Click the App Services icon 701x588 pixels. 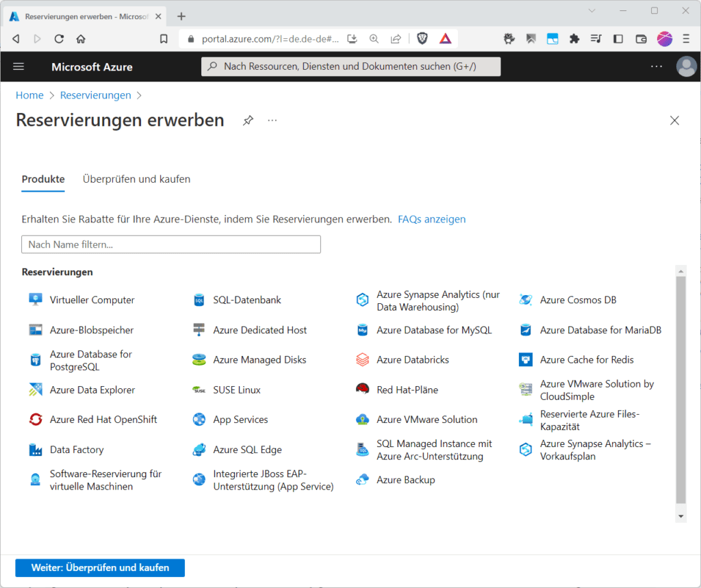click(199, 420)
